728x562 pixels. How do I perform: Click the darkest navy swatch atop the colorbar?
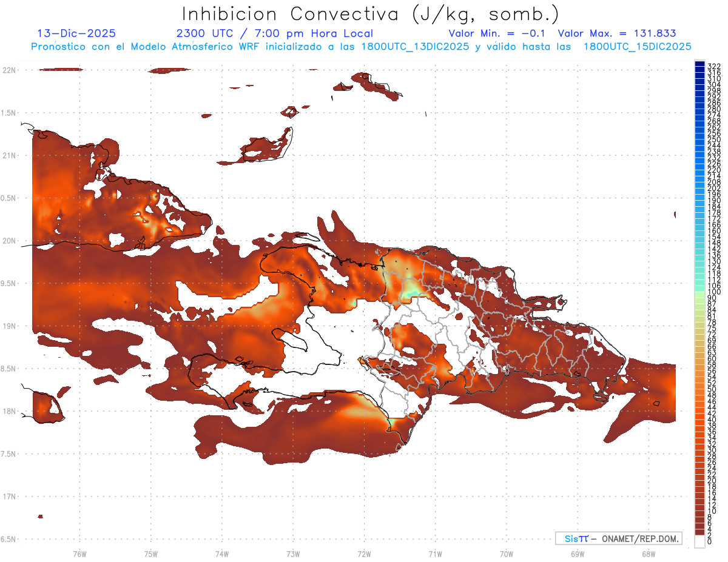click(x=699, y=64)
